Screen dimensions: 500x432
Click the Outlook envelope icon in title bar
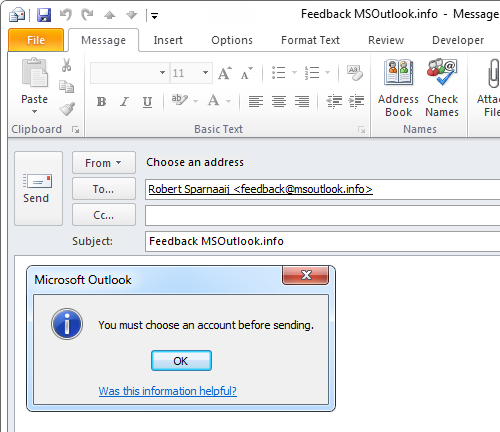pos(17,15)
